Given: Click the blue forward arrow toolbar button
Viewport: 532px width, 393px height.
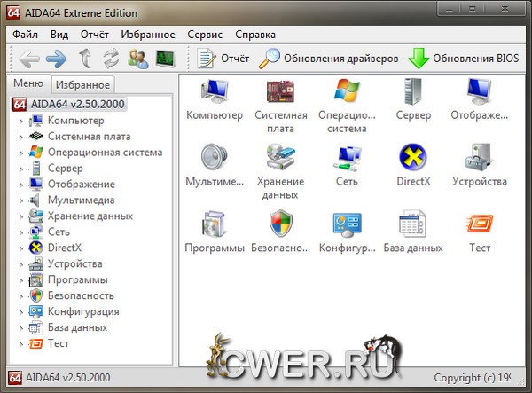Looking at the screenshot, I should 57,59.
